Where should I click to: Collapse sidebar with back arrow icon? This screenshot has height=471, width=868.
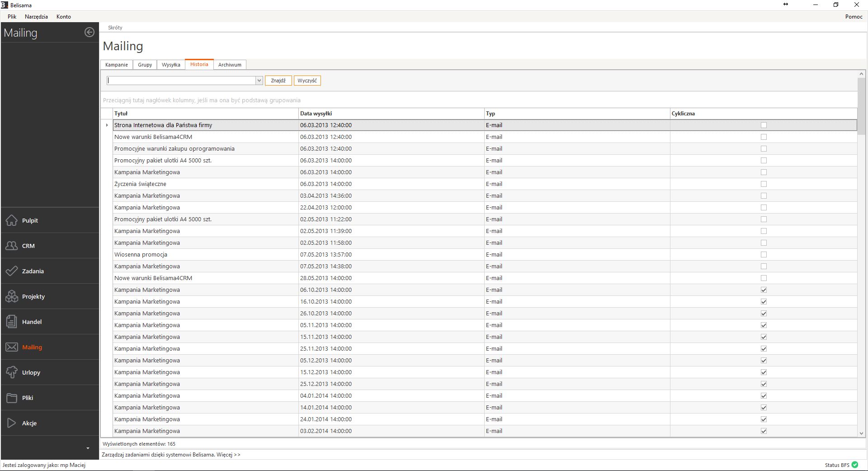90,32
